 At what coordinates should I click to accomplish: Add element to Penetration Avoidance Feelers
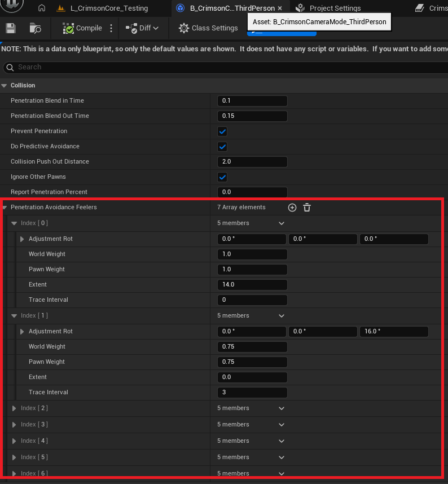[x=292, y=208]
